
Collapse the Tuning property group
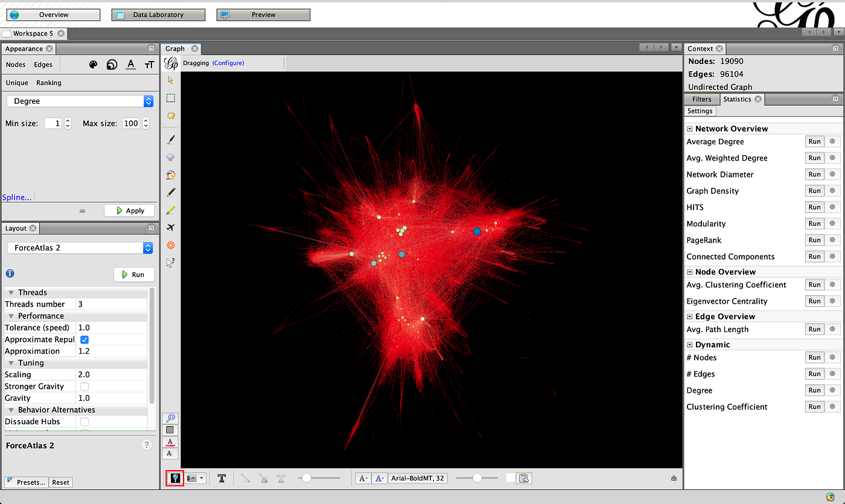11,363
